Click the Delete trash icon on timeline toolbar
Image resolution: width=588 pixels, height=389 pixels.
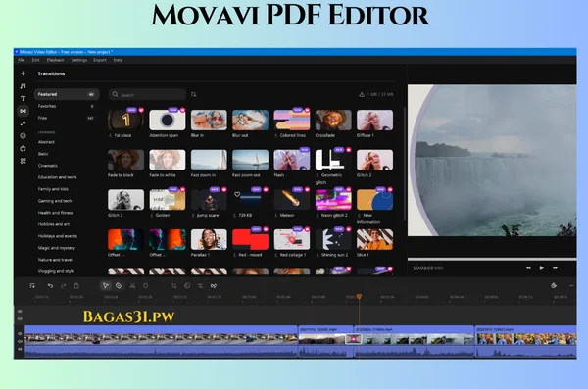point(76,286)
